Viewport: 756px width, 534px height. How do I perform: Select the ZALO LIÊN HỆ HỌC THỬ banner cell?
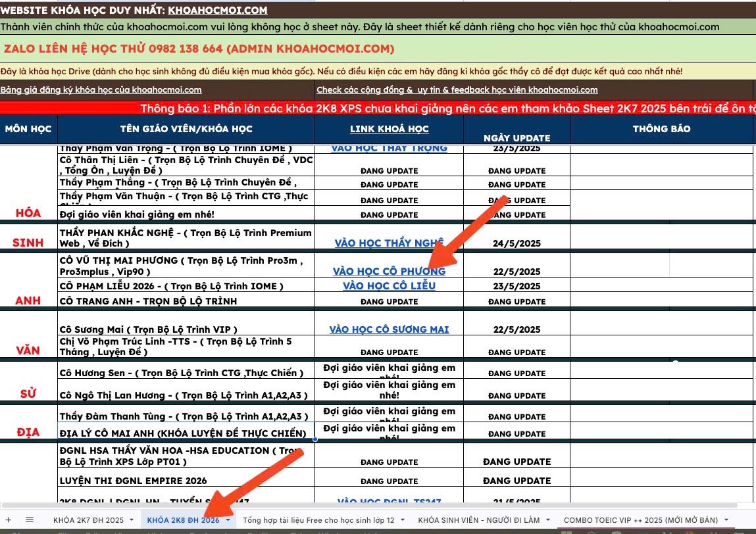[x=378, y=48]
